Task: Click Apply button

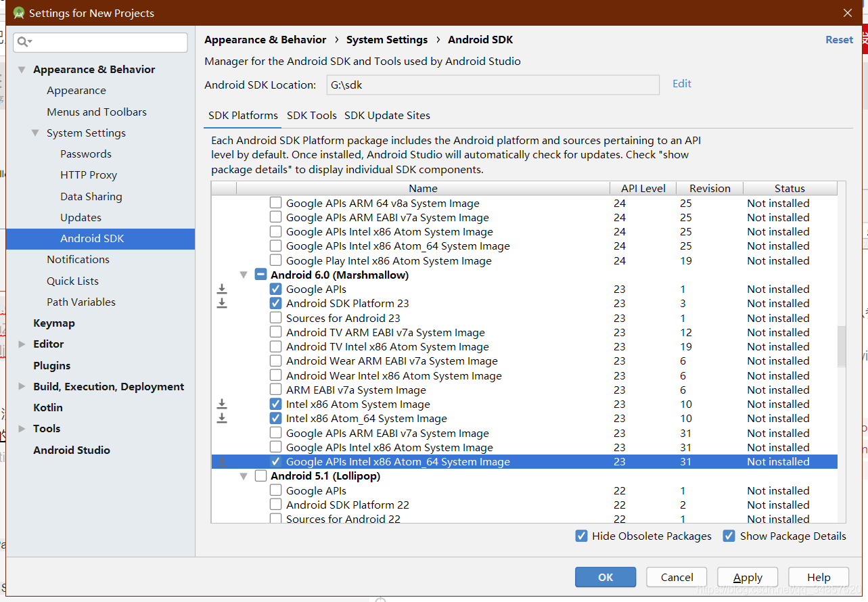Action: coord(748,577)
